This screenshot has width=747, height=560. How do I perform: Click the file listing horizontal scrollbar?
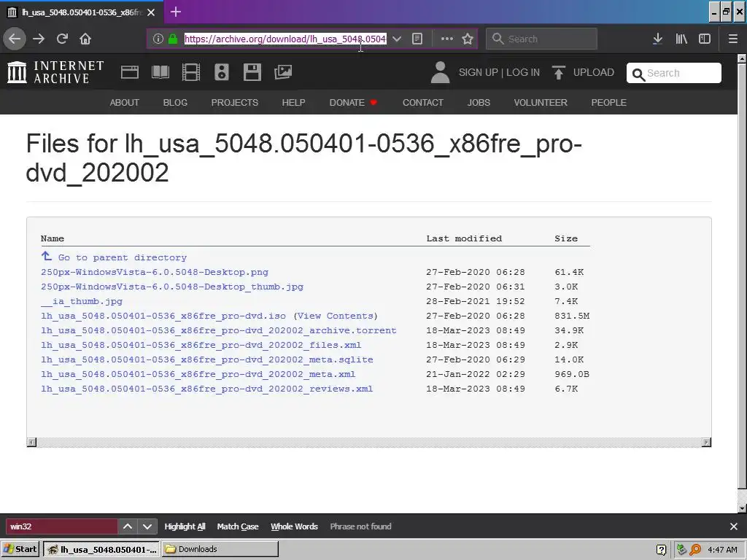[x=369, y=443]
